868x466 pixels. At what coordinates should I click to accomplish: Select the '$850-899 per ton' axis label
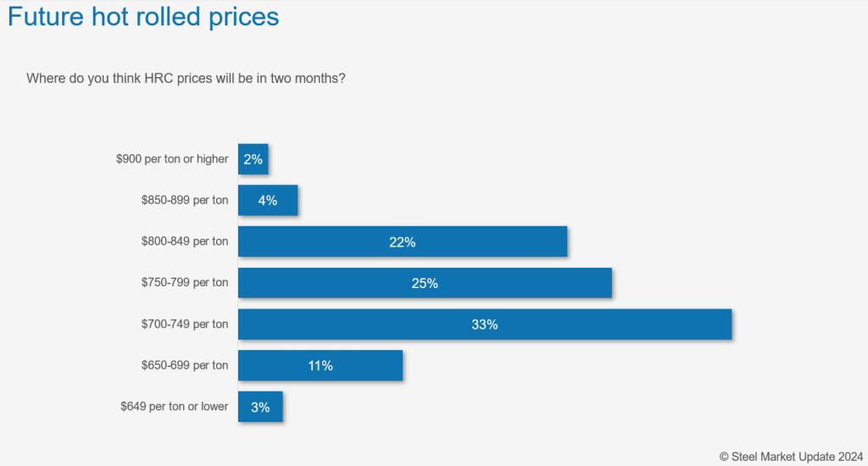point(185,200)
